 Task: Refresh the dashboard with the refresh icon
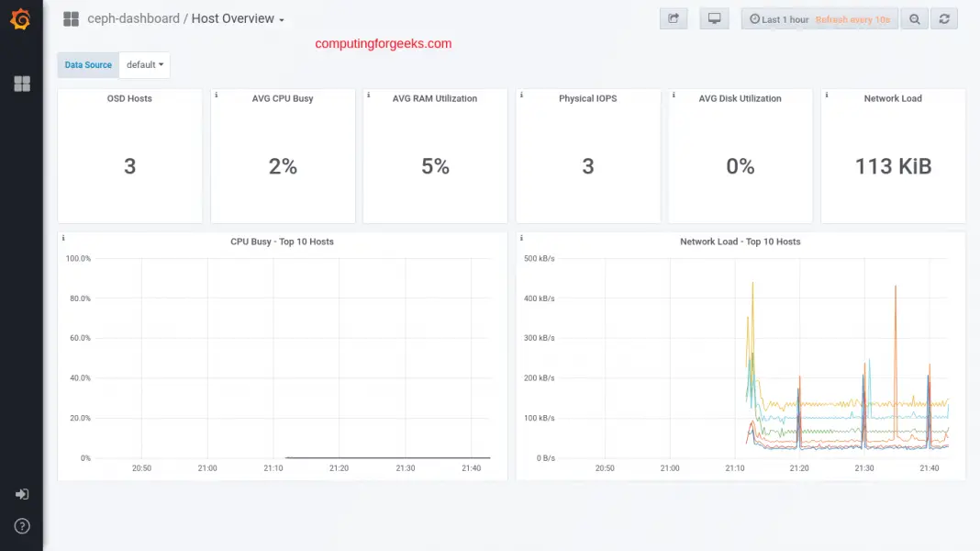(943, 19)
